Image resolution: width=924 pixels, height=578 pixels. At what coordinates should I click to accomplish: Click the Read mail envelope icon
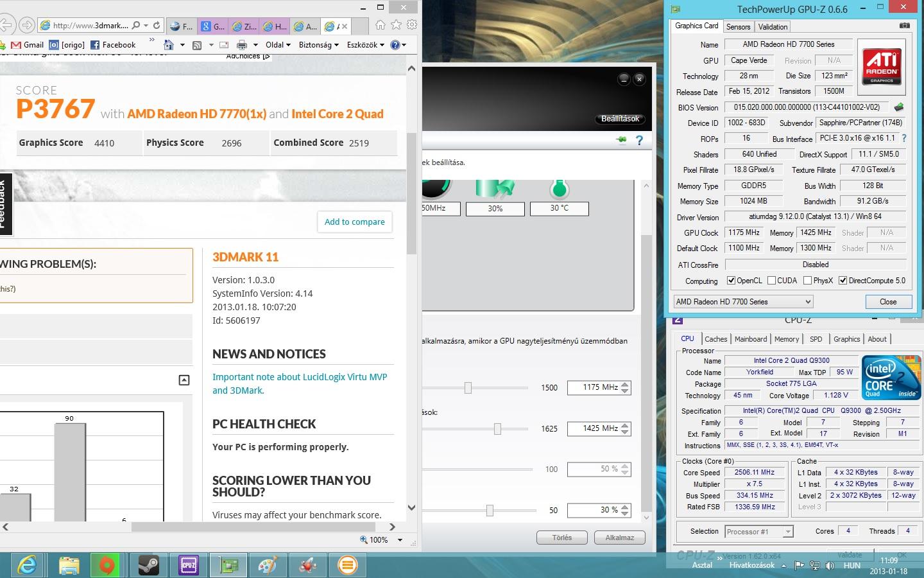tap(224, 45)
